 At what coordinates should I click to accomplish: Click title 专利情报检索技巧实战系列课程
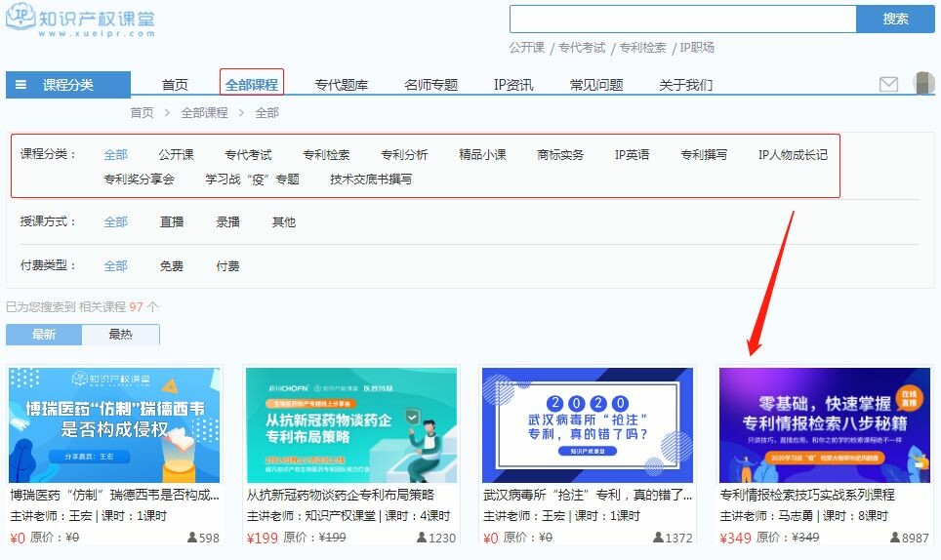click(807, 495)
